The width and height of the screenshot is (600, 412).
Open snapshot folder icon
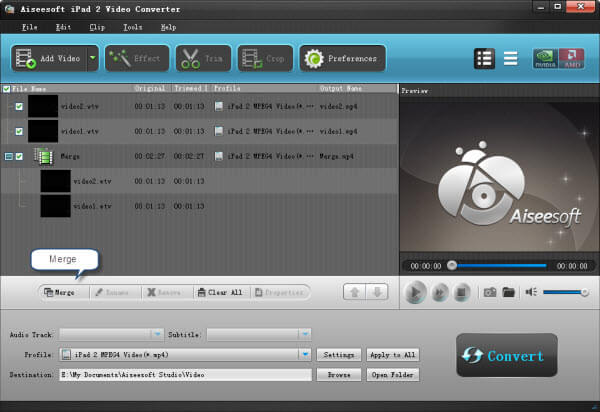tap(509, 293)
